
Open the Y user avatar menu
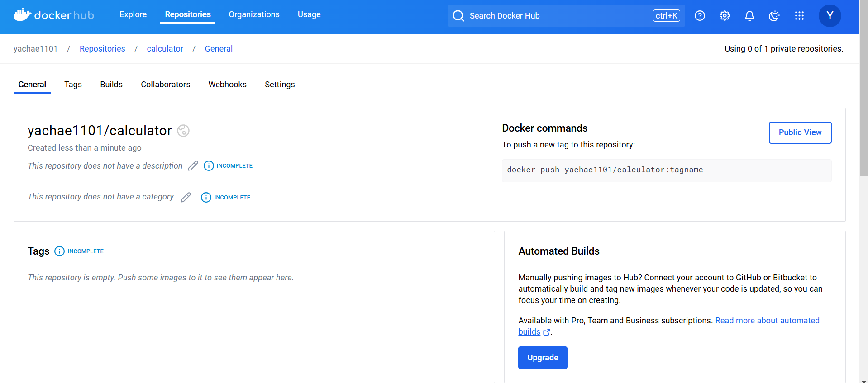[830, 16]
